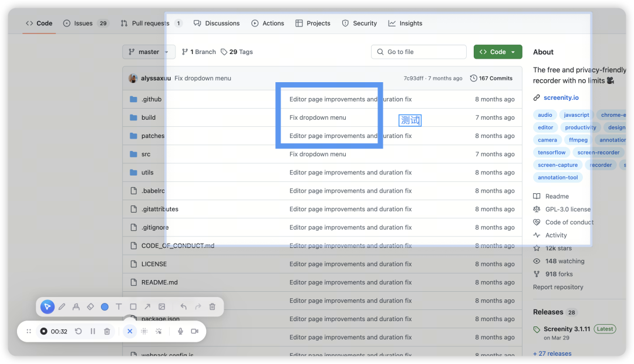Viewport: 634px width, 364px height.
Task: Visit screenity.io website link
Action: tap(561, 97)
